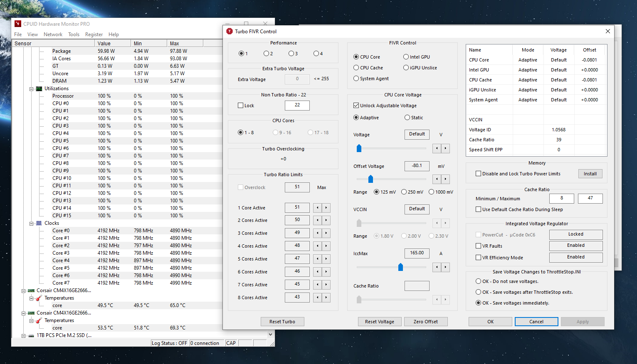Click the 1TB PCS PCIe M.2 SSD drive icon
Image resolution: width=637 pixels, height=364 pixels.
(x=31, y=335)
